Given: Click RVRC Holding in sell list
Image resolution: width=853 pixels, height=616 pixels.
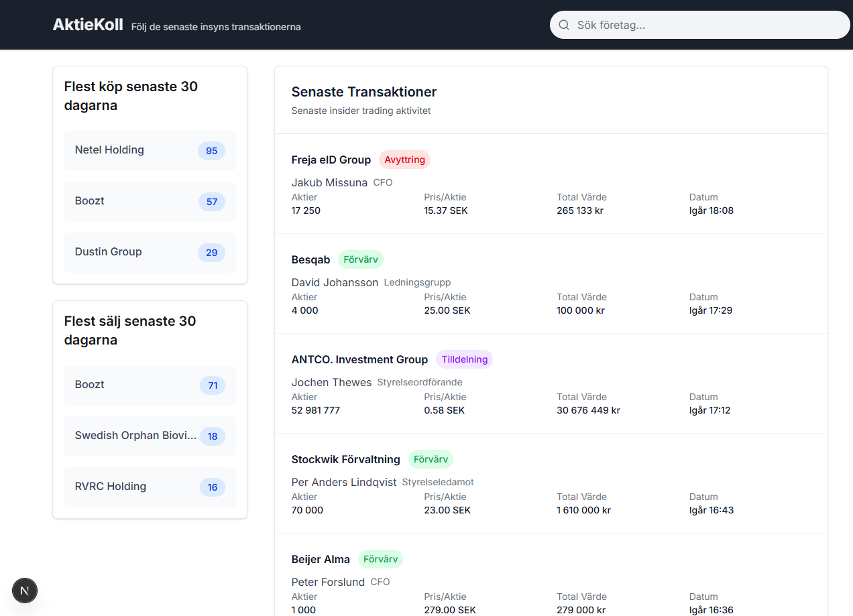Looking at the screenshot, I should coord(111,487).
